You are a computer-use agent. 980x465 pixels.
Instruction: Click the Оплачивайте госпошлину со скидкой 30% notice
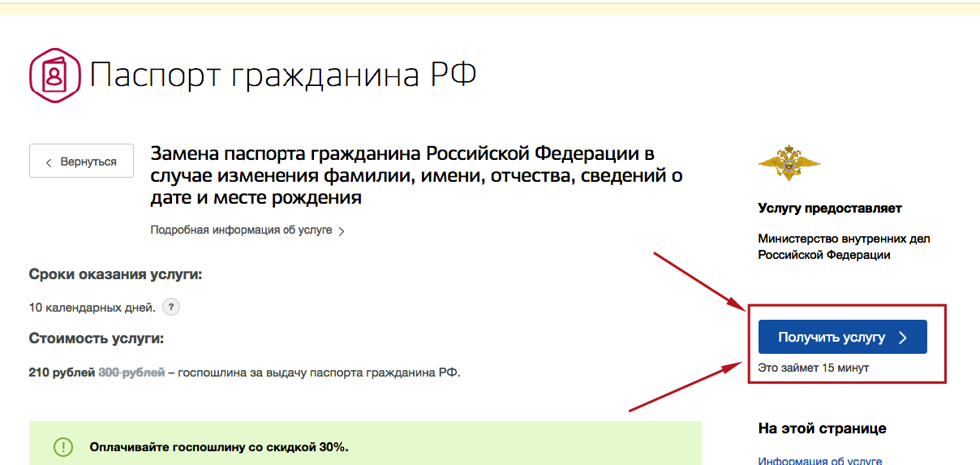[x=219, y=447]
